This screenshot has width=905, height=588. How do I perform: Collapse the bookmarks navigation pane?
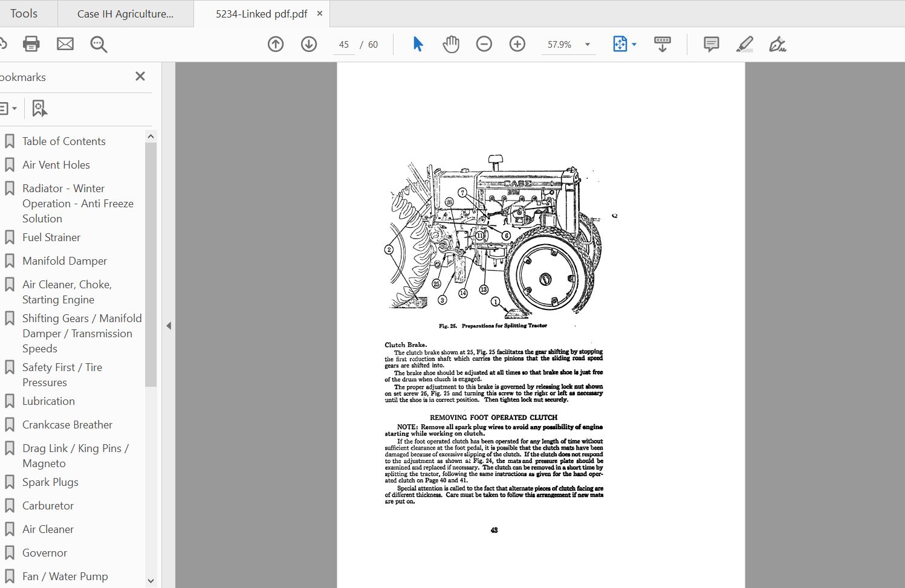pyautogui.click(x=169, y=326)
